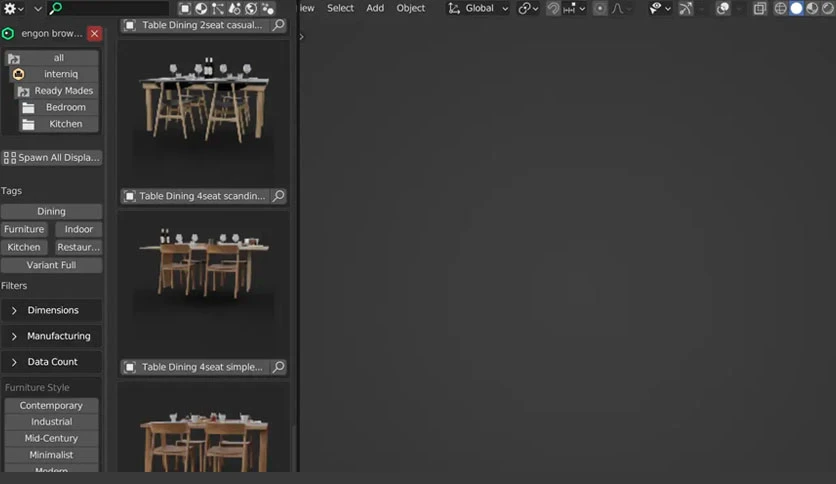
Task: Switch to solid viewport shading
Action: tap(797, 9)
